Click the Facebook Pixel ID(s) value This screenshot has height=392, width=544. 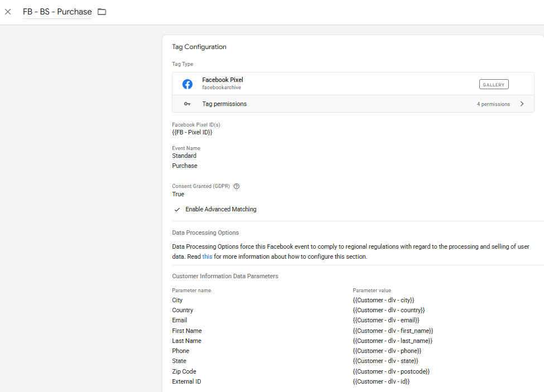tap(192, 133)
